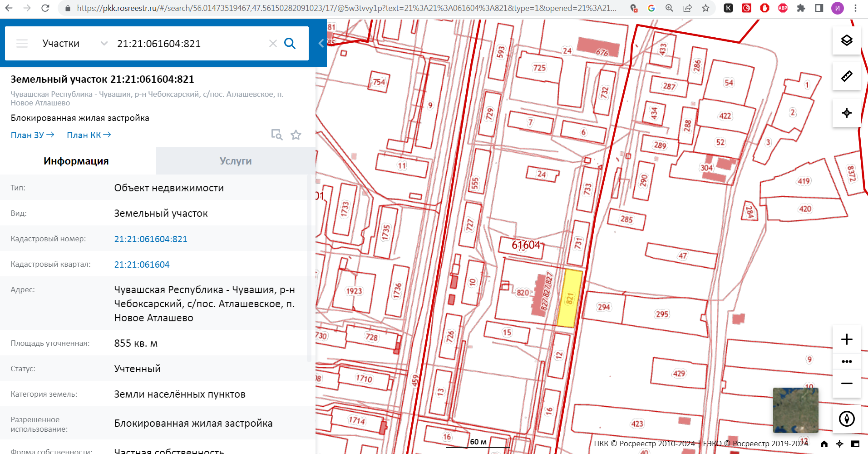Open the three-dots zoom options
The image size is (868, 454).
click(x=847, y=362)
